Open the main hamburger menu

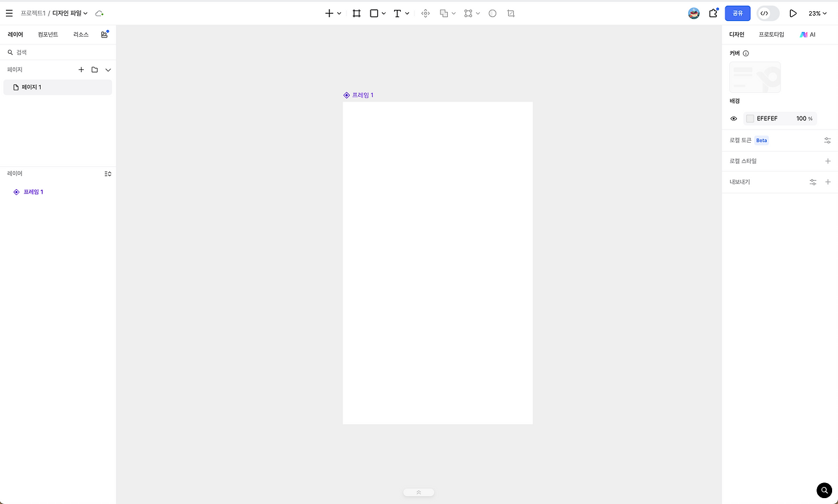[x=9, y=13]
